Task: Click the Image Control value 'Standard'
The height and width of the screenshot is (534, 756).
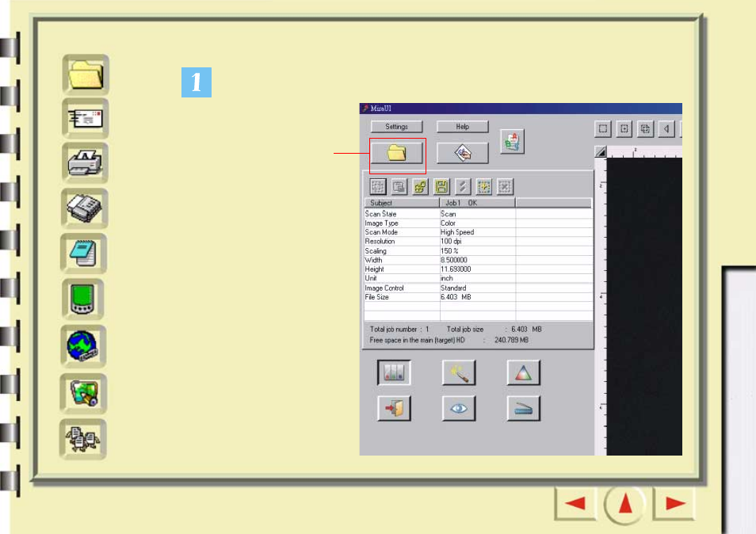Action: point(453,288)
